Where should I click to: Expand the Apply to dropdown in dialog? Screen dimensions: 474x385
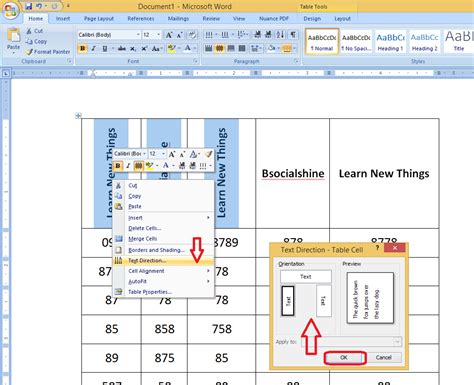click(x=352, y=342)
